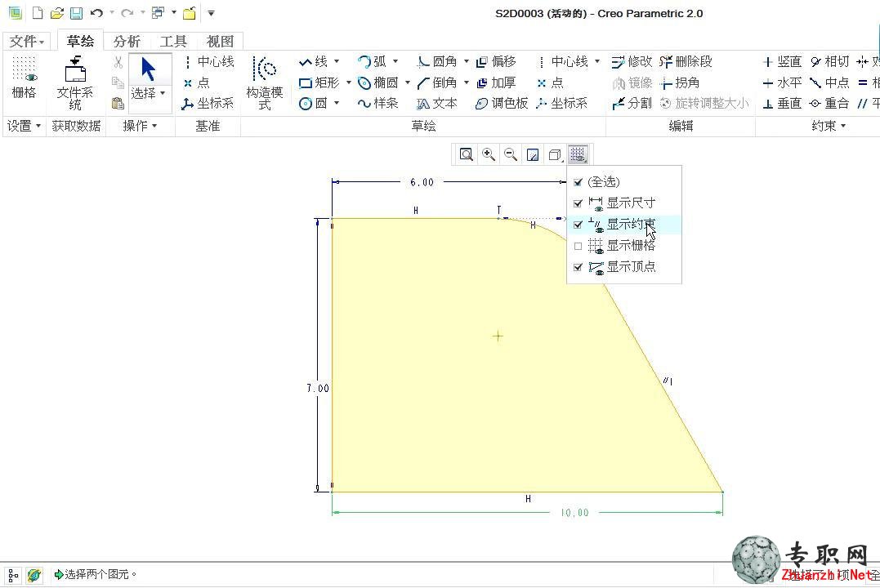
Task: Select the 6.00 dimension value
Action: 422,182
